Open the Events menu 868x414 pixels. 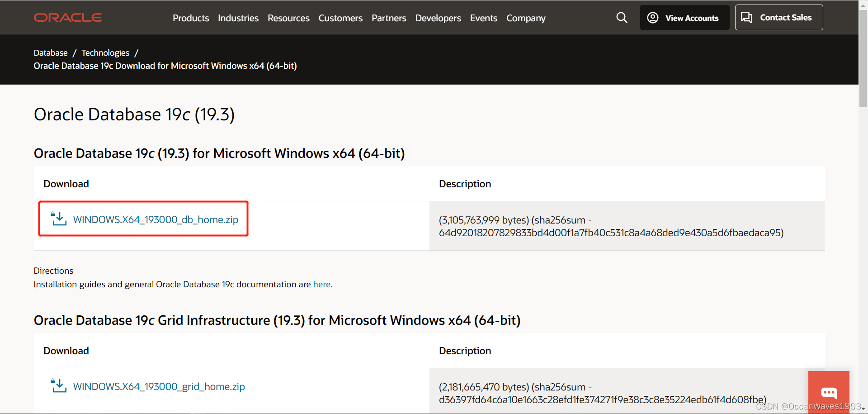[484, 18]
